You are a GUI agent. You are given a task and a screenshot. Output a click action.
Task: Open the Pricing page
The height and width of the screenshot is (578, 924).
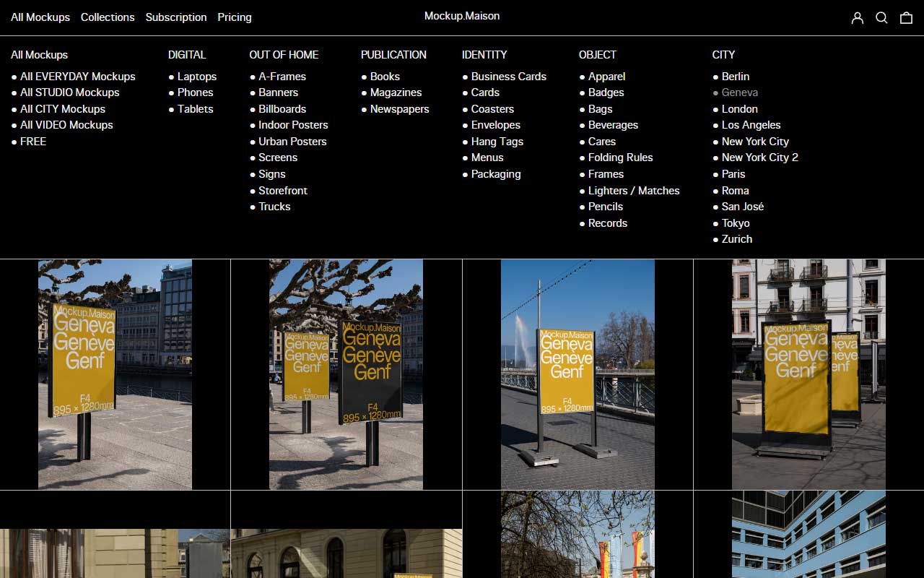click(234, 17)
